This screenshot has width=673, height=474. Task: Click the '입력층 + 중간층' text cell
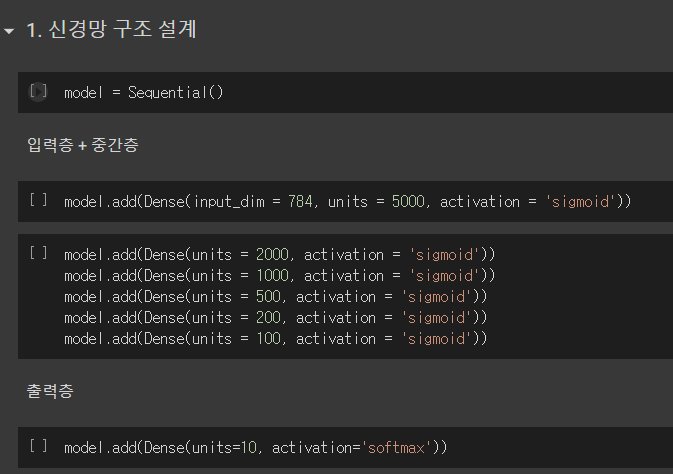83,145
